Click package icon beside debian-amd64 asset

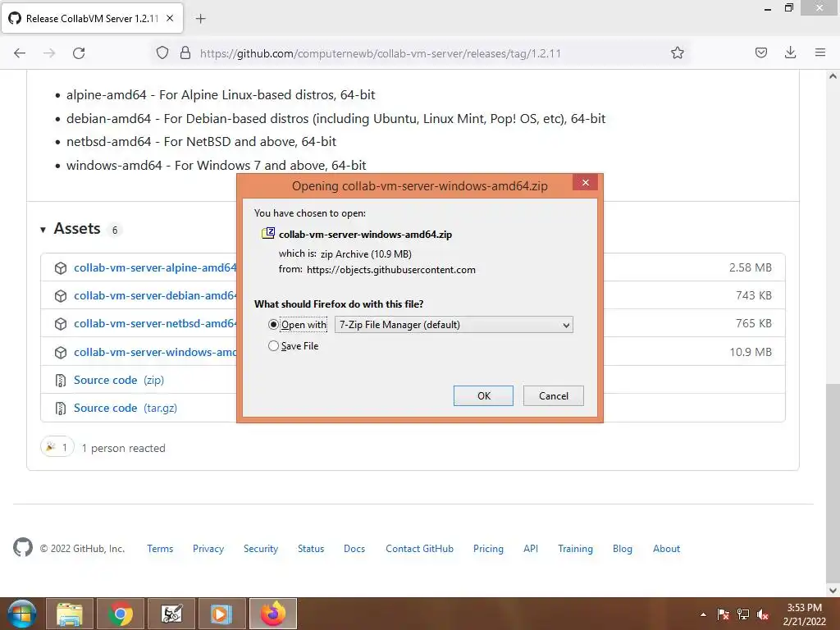point(61,295)
